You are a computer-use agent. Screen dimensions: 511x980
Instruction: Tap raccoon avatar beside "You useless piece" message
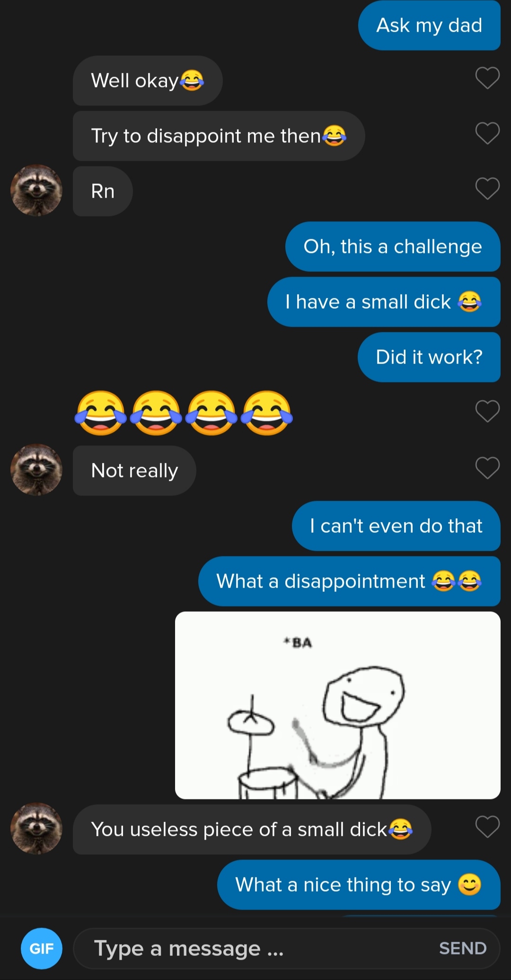[x=36, y=828]
